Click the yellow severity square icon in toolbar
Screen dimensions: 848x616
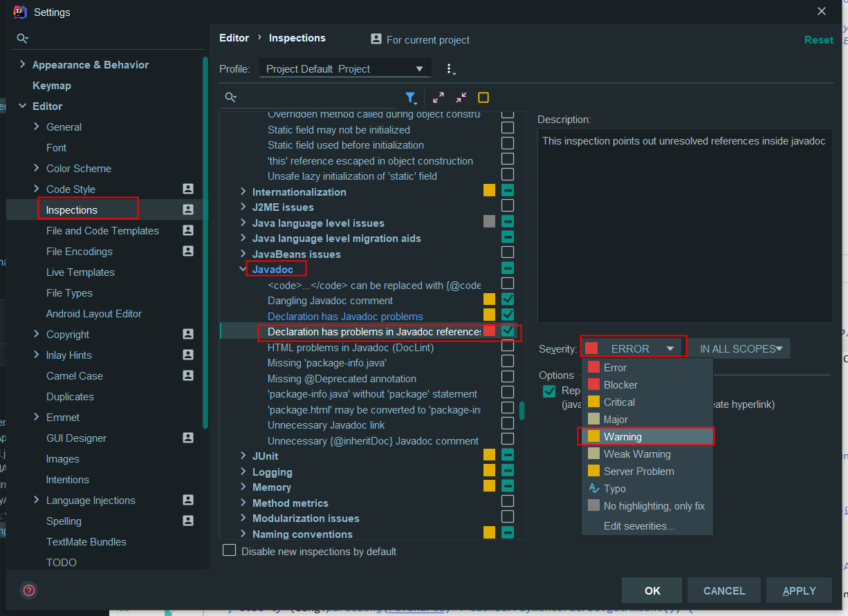pyautogui.click(x=483, y=97)
